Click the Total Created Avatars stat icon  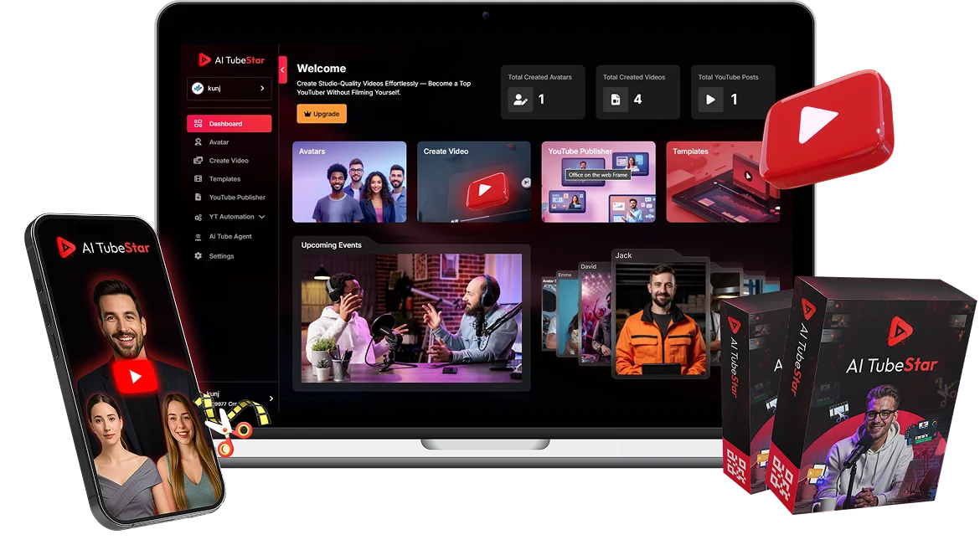(x=520, y=100)
